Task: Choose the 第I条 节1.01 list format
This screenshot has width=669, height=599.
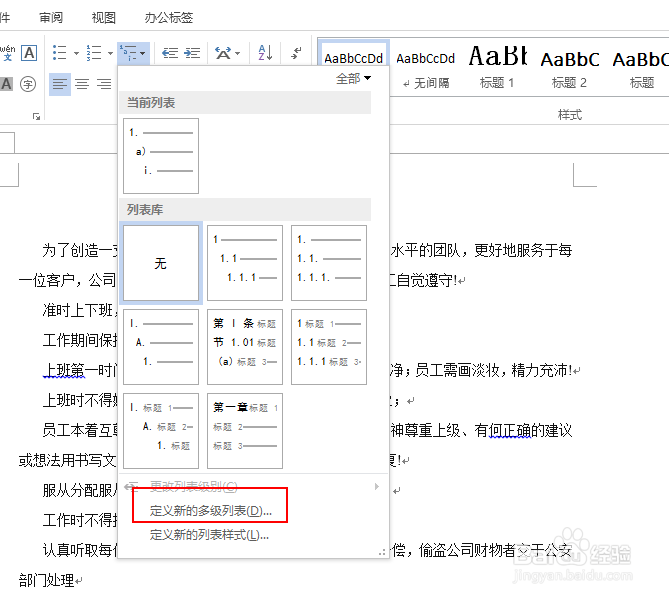Action: (x=245, y=347)
